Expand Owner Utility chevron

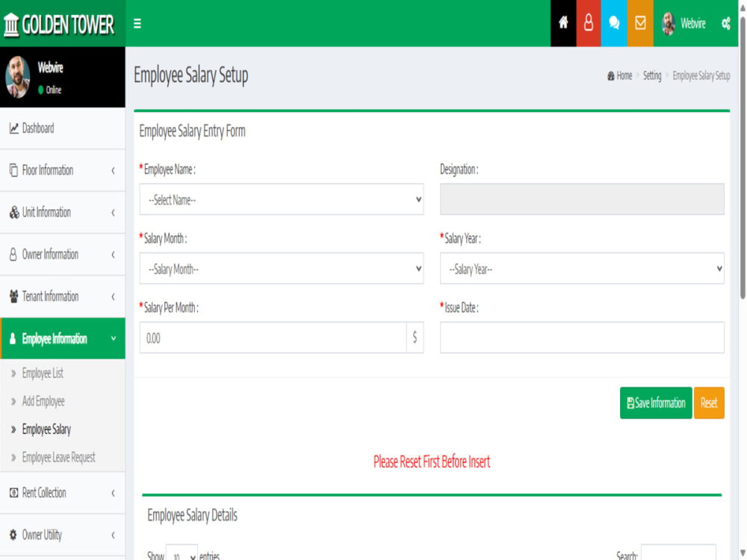pos(113,535)
